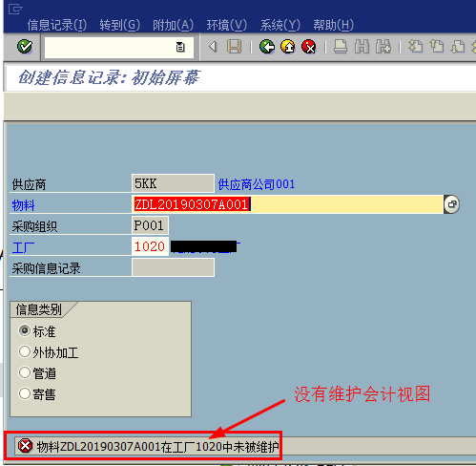Click the Previous Page icon

tap(437, 47)
